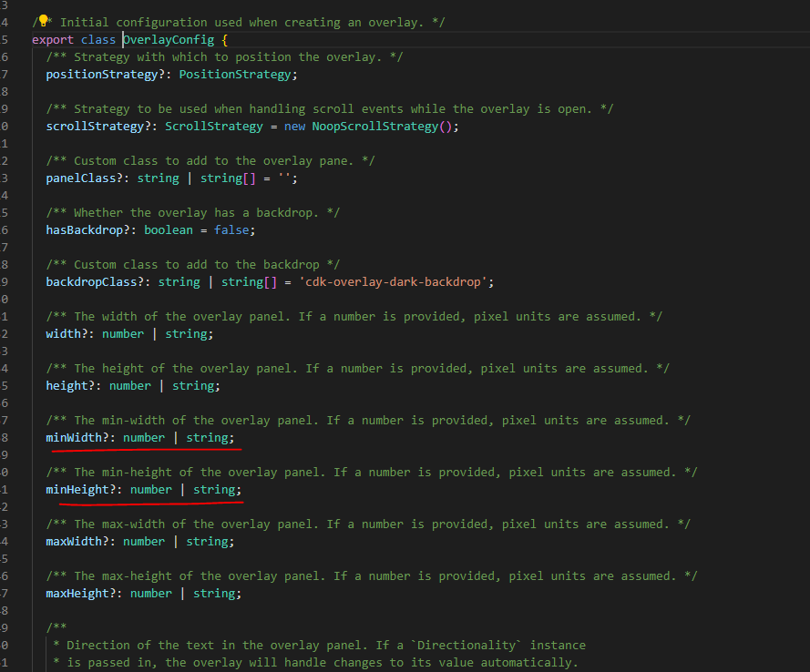Click the 'export' keyword
810x672 pixels.
click(53, 40)
